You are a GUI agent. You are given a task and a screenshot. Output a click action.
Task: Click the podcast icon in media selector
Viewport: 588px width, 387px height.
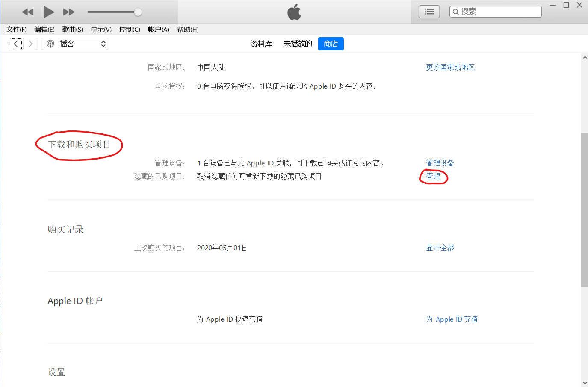pyautogui.click(x=50, y=44)
